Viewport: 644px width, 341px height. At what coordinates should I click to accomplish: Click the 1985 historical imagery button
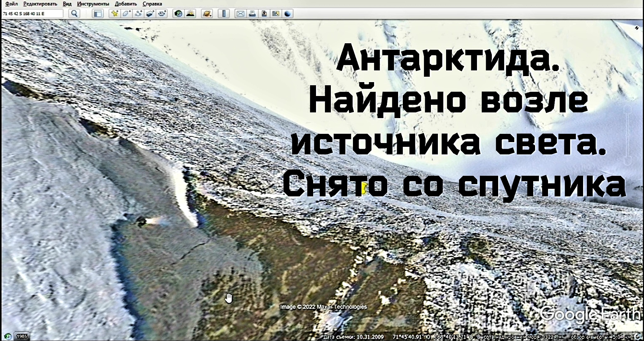pos(22,336)
